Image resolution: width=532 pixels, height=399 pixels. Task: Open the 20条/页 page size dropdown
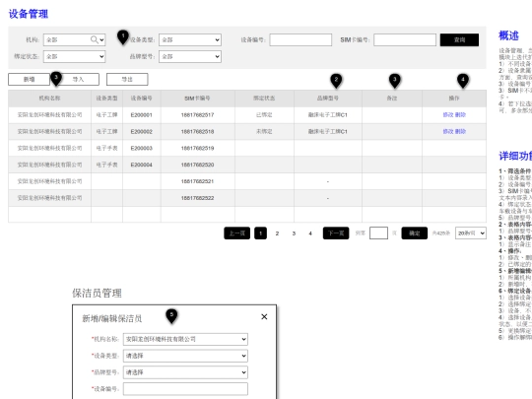471,233
